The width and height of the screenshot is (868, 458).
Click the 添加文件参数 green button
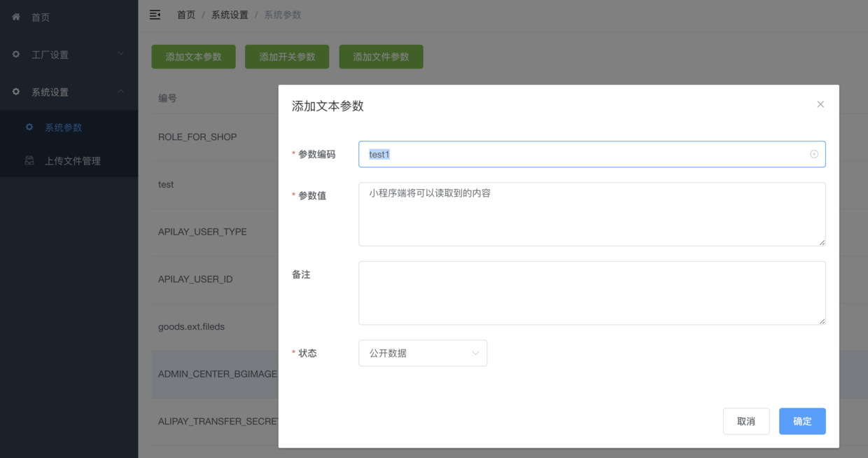pos(381,57)
